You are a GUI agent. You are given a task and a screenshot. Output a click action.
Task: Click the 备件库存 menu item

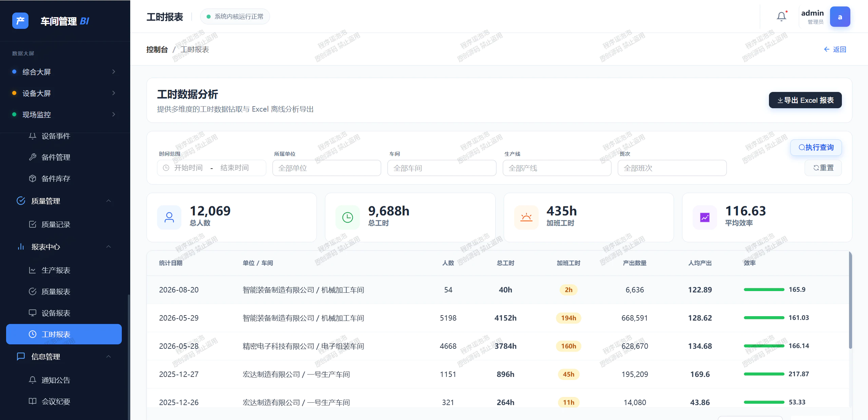64,178
